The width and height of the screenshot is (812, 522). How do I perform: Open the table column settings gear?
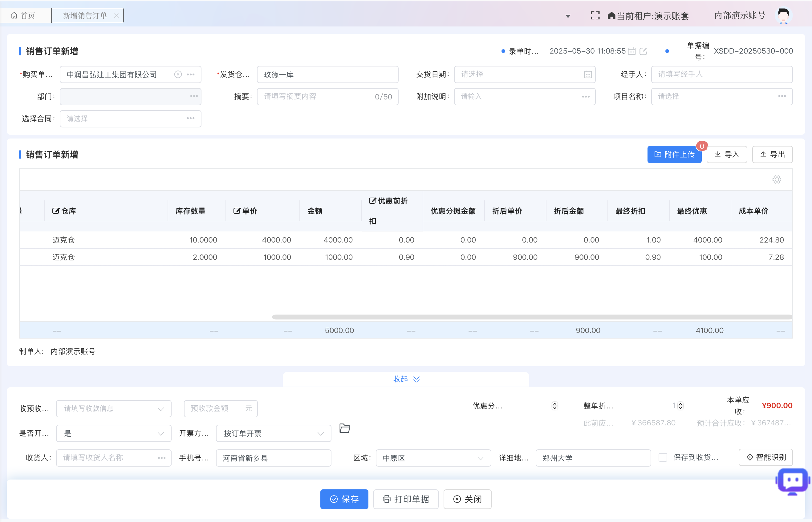(777, 179)
